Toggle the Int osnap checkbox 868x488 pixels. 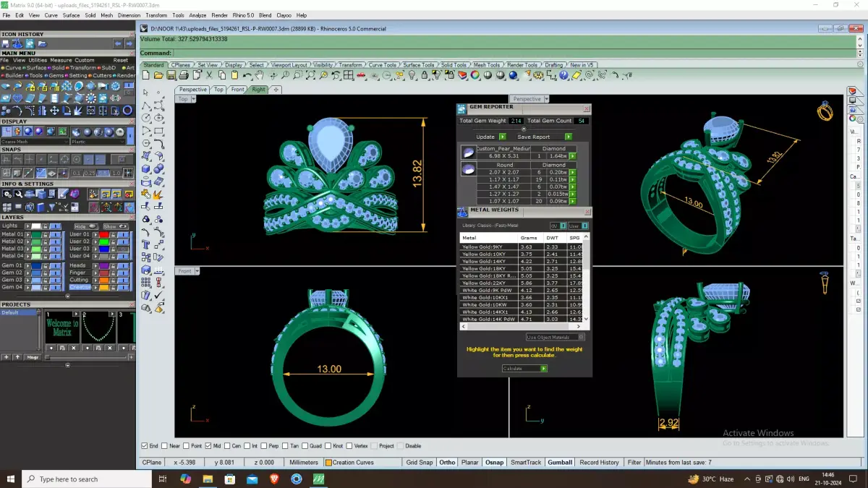pos(247,446)
